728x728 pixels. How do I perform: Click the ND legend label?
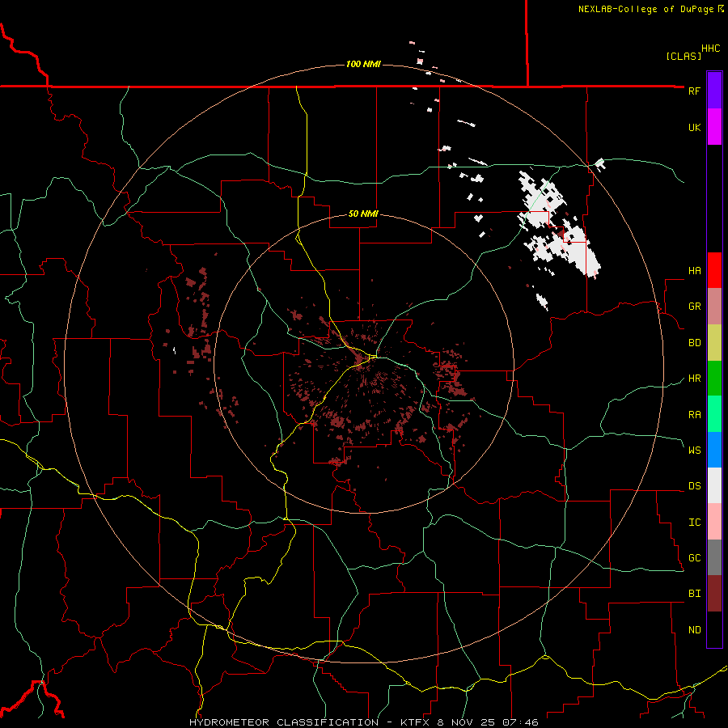694,630
